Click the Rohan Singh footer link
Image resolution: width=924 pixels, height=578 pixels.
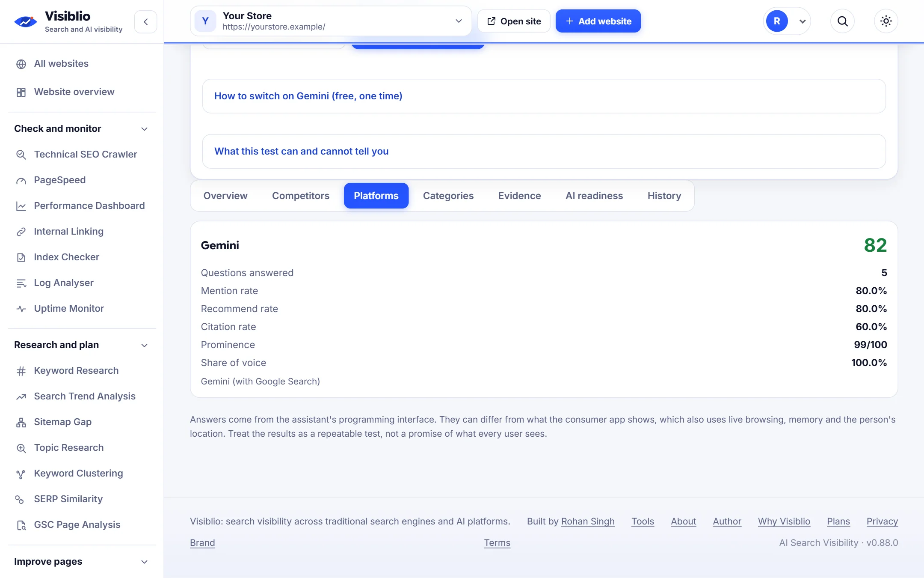click(x=588, y=521)
